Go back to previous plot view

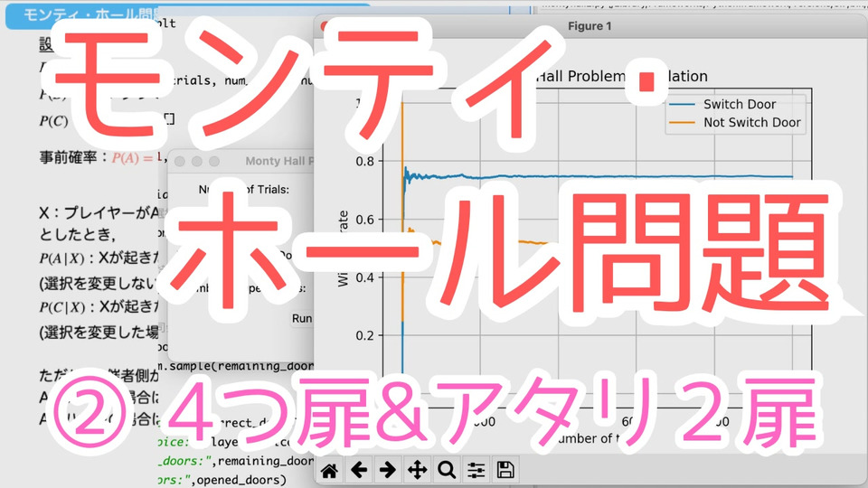(x=359, y=470)
